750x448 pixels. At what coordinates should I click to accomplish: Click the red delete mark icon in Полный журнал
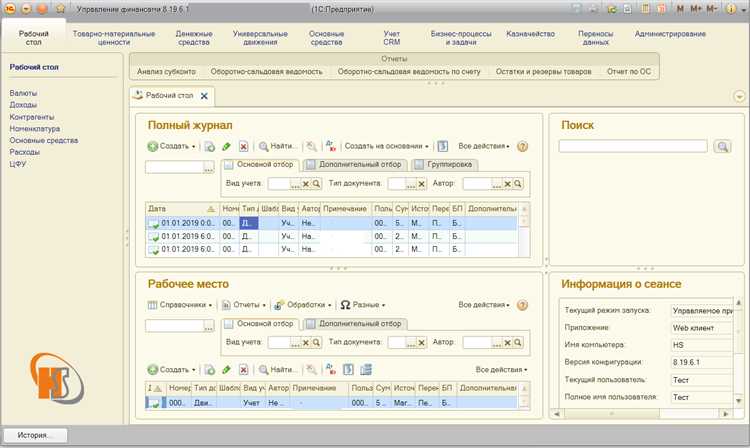tap(243, 146)
